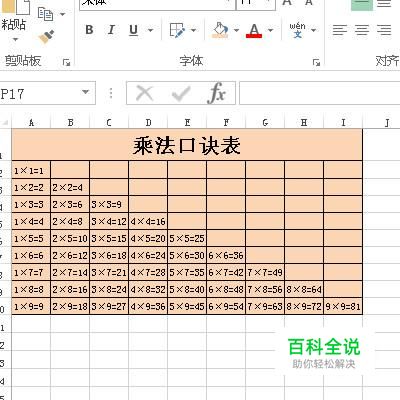400x400 pixels.
Task: Select cell containing 1×1=1
Action: point(31,170)
